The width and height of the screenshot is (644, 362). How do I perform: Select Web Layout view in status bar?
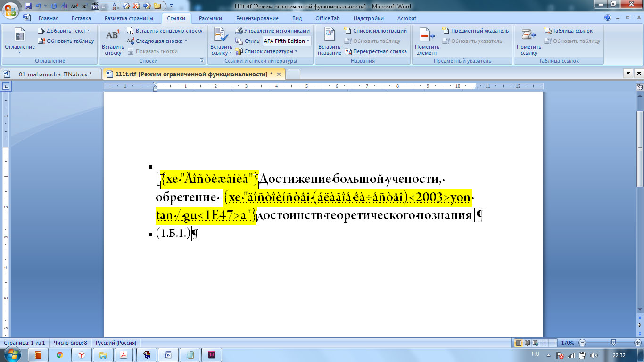point(536,343)
